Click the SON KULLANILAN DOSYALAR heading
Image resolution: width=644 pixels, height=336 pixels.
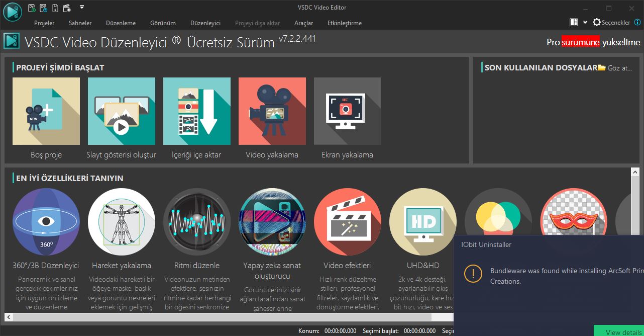(x=541, y=67)
